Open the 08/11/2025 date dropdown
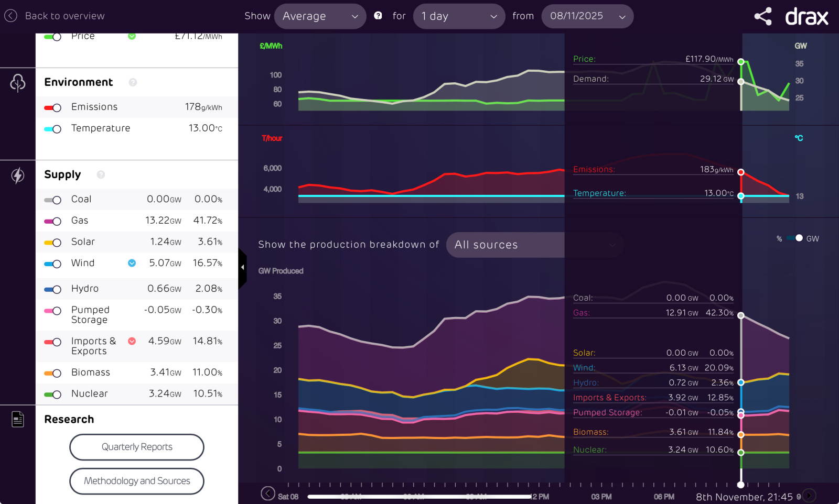Viewport: 839px width, 504px height. (587, 16)
